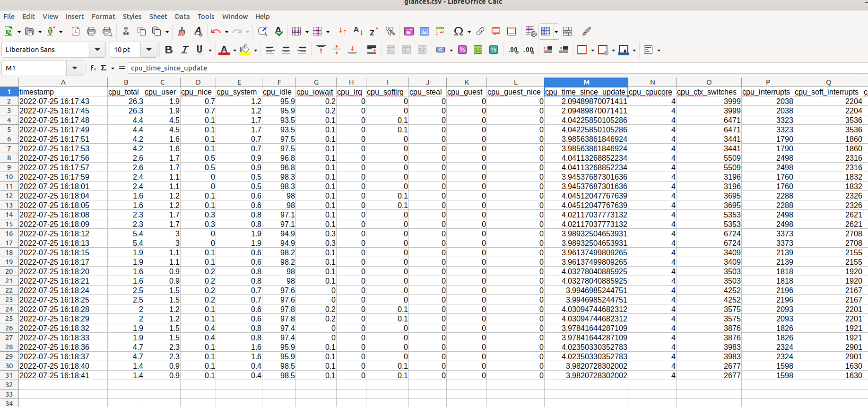Select cell with timestamp 2022-07-25 16:18:41

coord(63,375)
